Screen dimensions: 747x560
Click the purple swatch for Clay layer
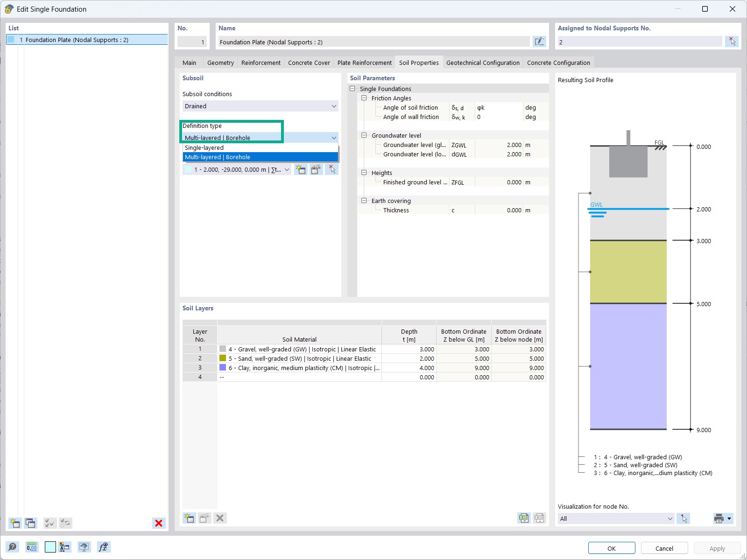pos(223,367)
